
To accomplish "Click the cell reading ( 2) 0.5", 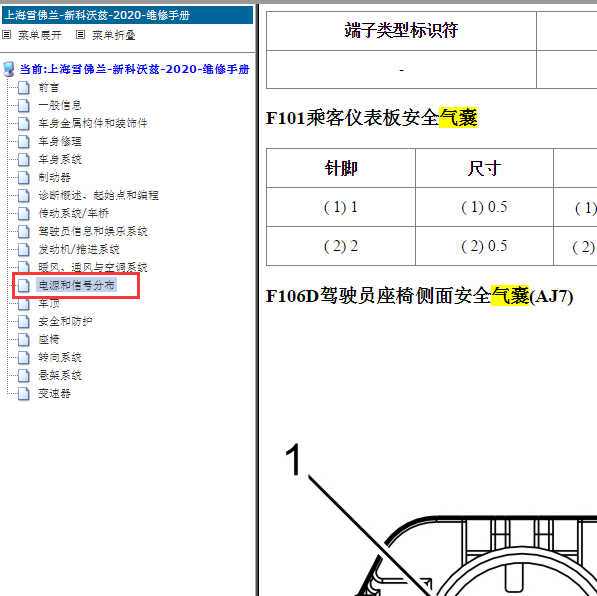I will 484,246.
